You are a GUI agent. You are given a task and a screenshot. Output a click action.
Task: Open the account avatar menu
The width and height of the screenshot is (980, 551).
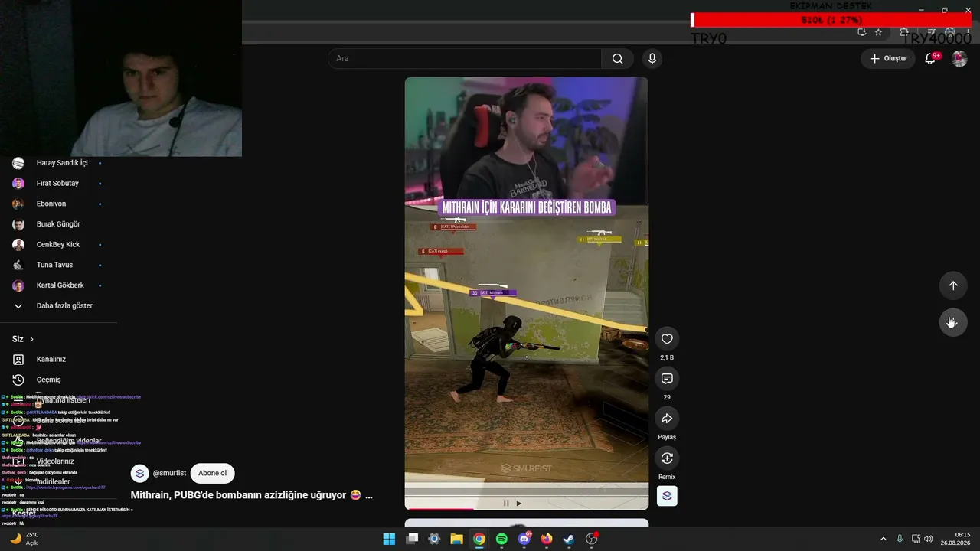click(x=959, y=59)
